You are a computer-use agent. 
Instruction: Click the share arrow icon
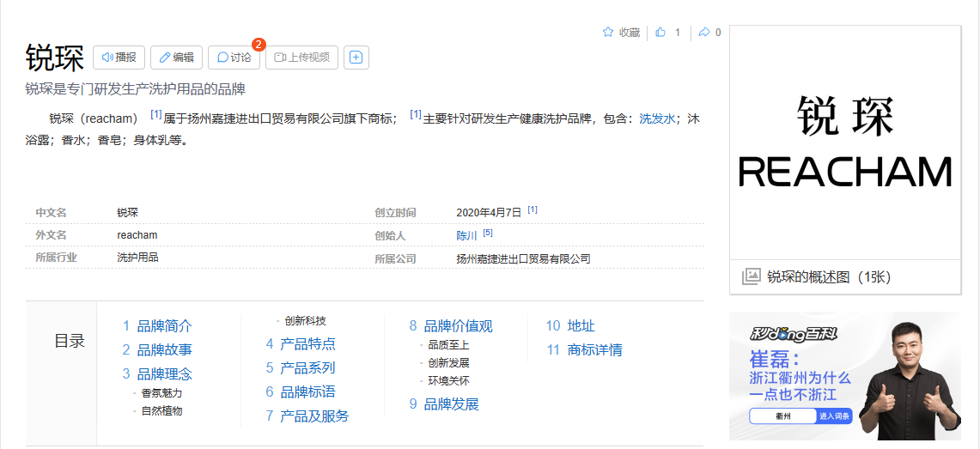704,32
